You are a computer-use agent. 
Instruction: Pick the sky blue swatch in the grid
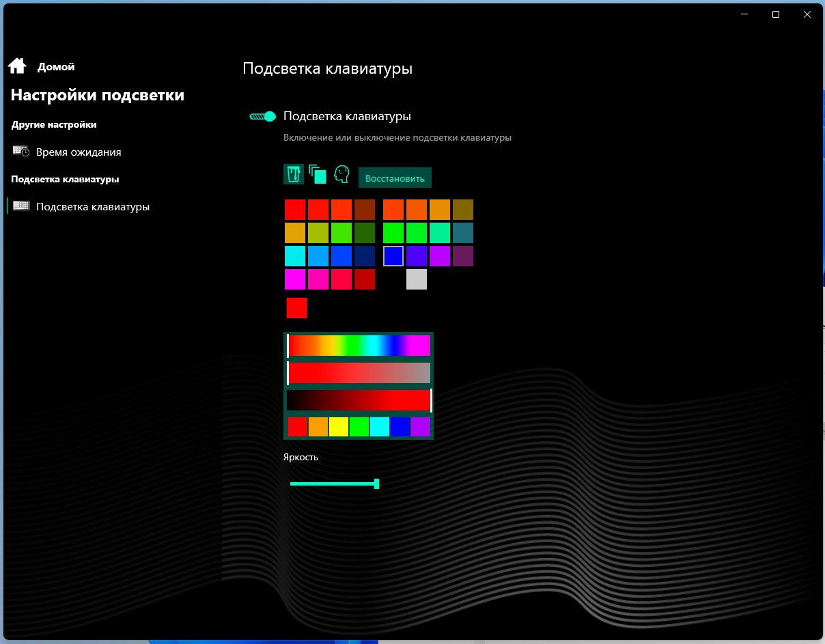(318, 256)
